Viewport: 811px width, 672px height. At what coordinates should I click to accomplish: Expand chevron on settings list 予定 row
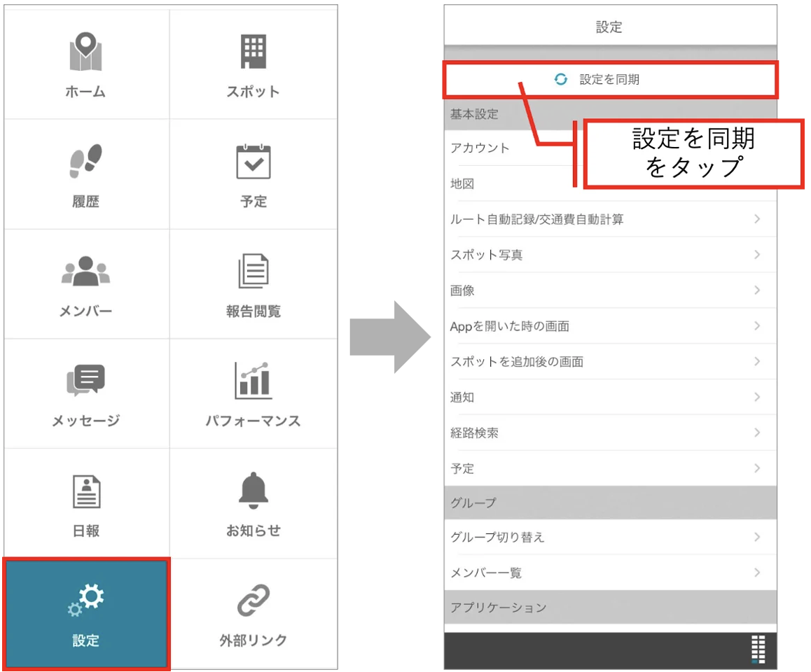click(757, 469)
